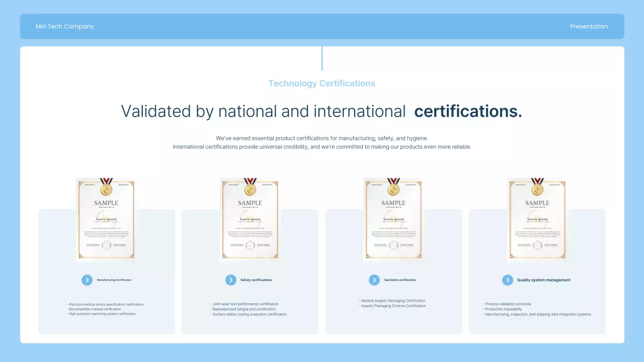The image size is (644, 362).
Task: Click the Aseptic Packaging Scheme Certification line
Action: (x=393, y=306)
